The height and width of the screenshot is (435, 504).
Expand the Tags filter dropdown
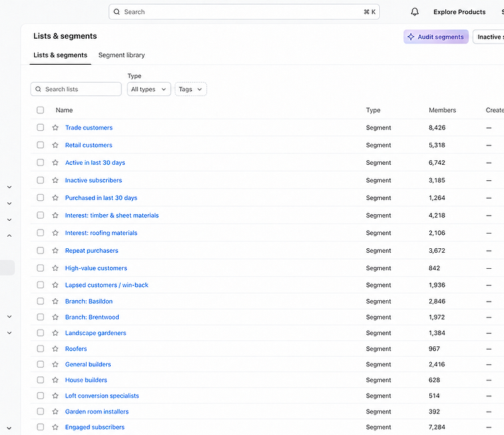click(x=191, y=89)
